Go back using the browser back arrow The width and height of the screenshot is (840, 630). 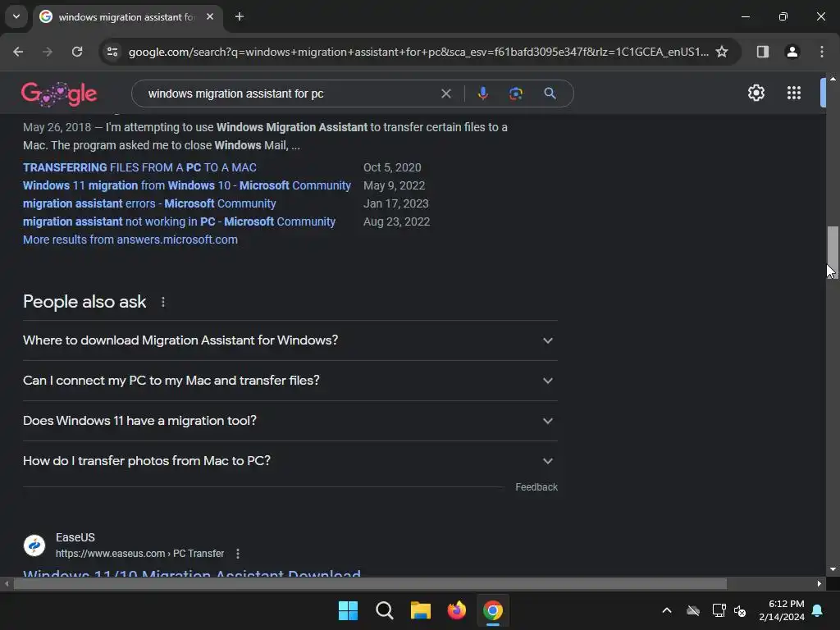(18, 52)
